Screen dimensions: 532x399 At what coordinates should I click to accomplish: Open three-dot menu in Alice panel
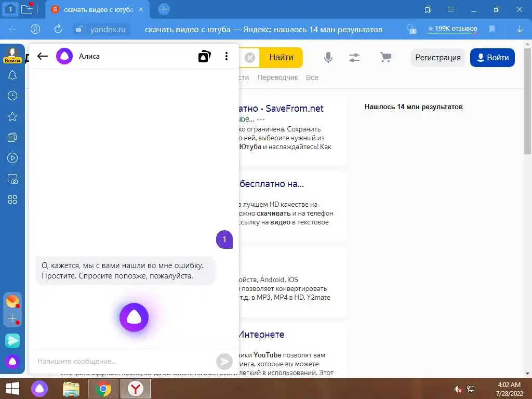click(x=227, y=56)
